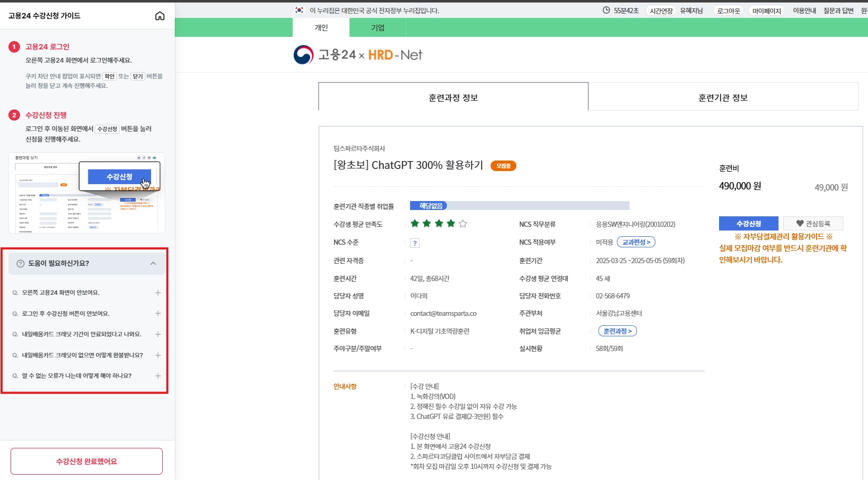Expand the 크레딧이 없으면 어떻게 환불받나요 question

(86, 355)
